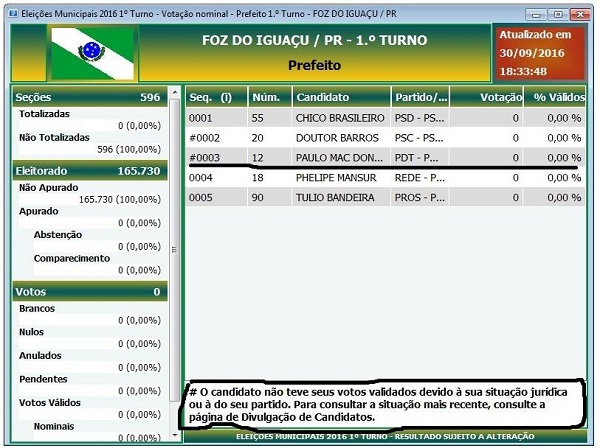Sort table by Seq. column header
The image size is (600, 448).
(x=215, y=98)
